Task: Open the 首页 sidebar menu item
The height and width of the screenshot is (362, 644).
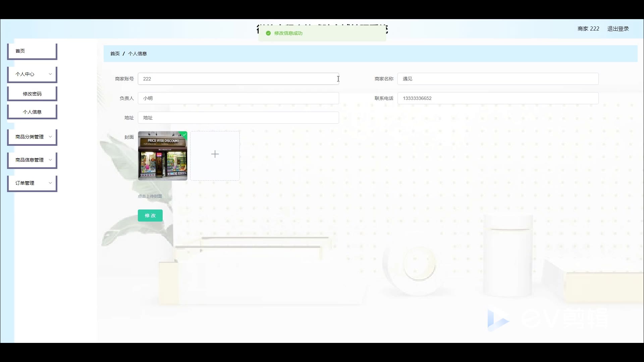Action: [x=32, y=51]
